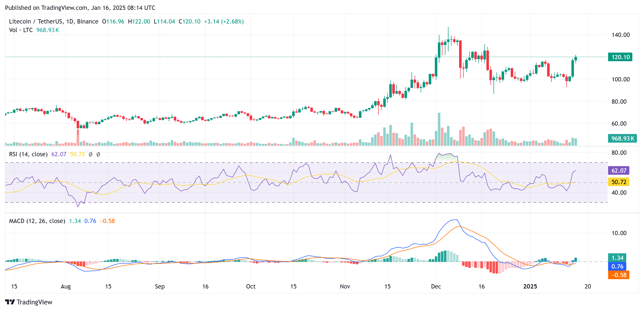The width and height of the screenshot is (644, 311).
Task: Click the Litecoin / TetherUS chart title
Action: tap(54, 21)
